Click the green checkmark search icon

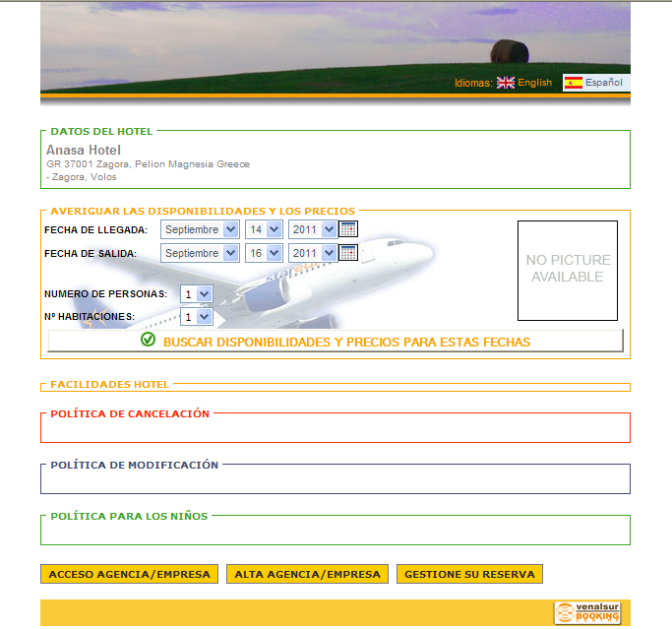tap(149, 341)
